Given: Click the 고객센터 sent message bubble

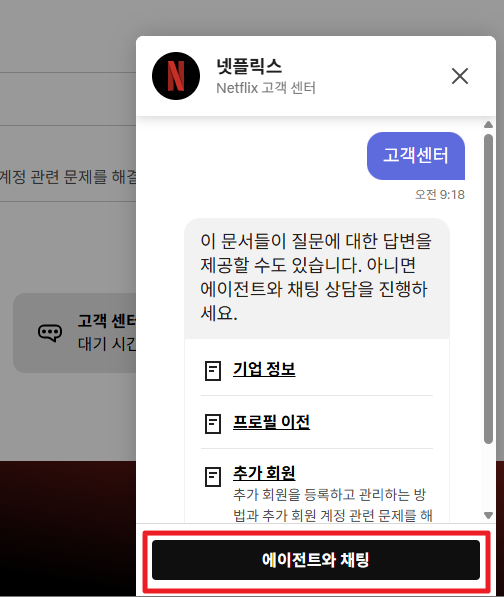Looking at the screenshot, I should click(x=416, y=156).
